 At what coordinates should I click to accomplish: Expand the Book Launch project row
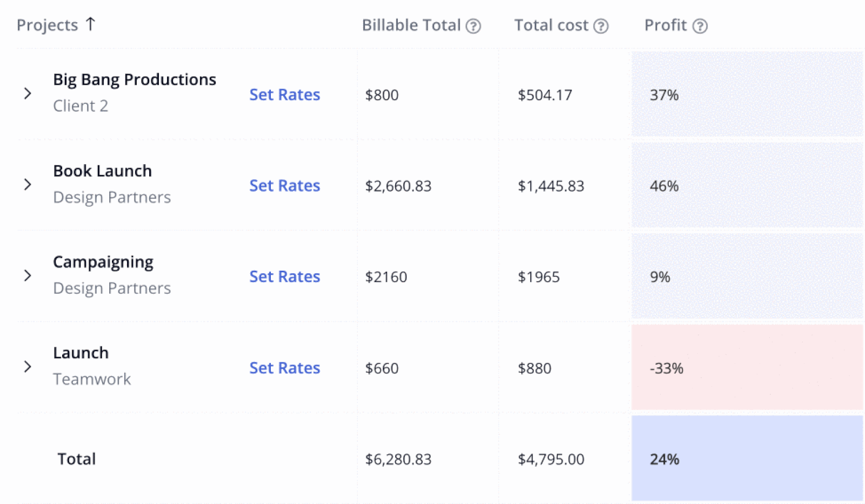pos(28,184)
